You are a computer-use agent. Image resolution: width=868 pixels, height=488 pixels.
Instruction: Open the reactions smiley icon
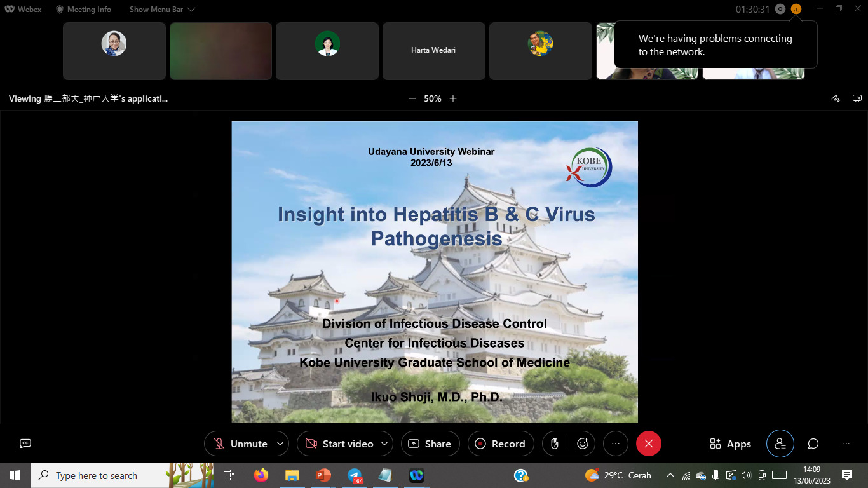(583, 444)
